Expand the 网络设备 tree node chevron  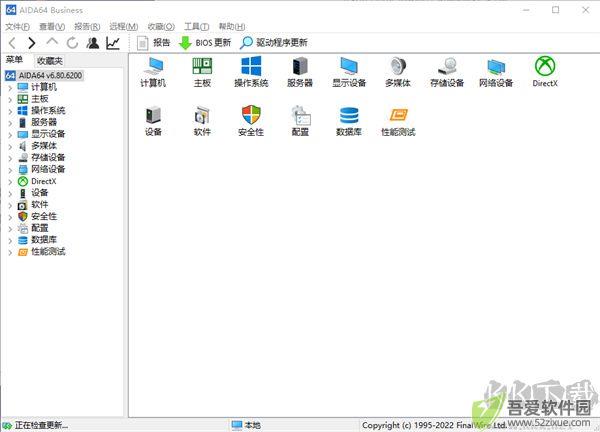pos(10,170)
